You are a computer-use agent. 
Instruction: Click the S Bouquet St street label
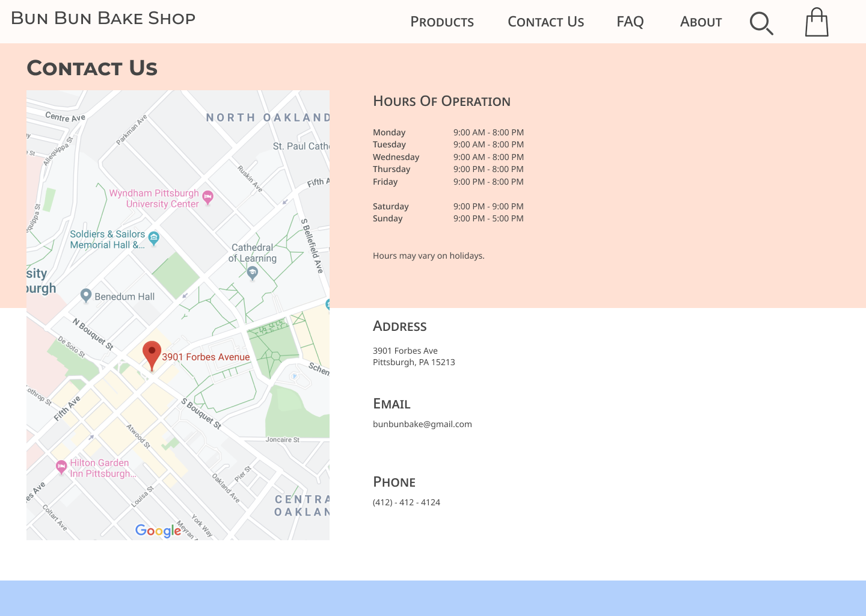tap(201, 414)
